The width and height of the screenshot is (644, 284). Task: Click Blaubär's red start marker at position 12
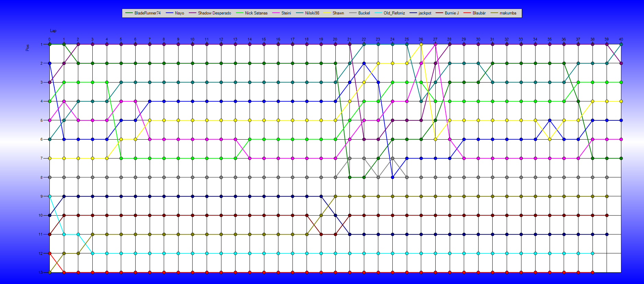[x=50, y=253]
